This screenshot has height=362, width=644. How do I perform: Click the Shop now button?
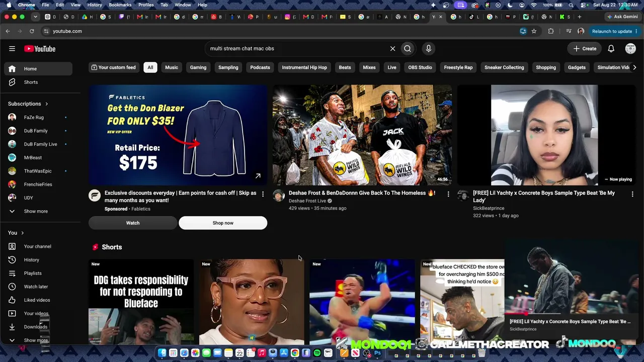(223, 223)
